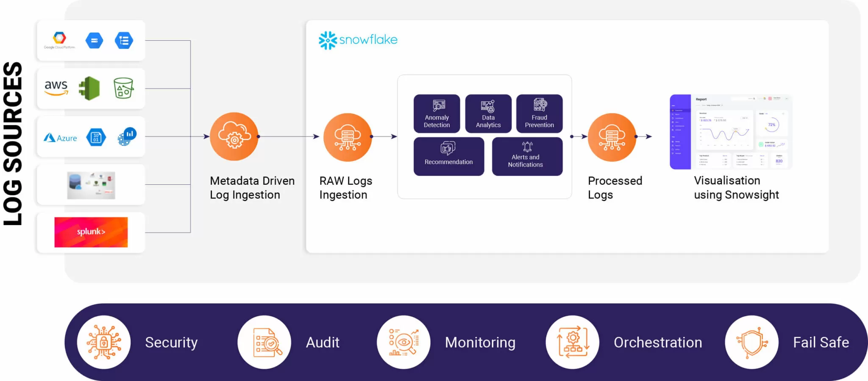Select the AWS logo
The image size is (868, 381).
coord(56,88)
